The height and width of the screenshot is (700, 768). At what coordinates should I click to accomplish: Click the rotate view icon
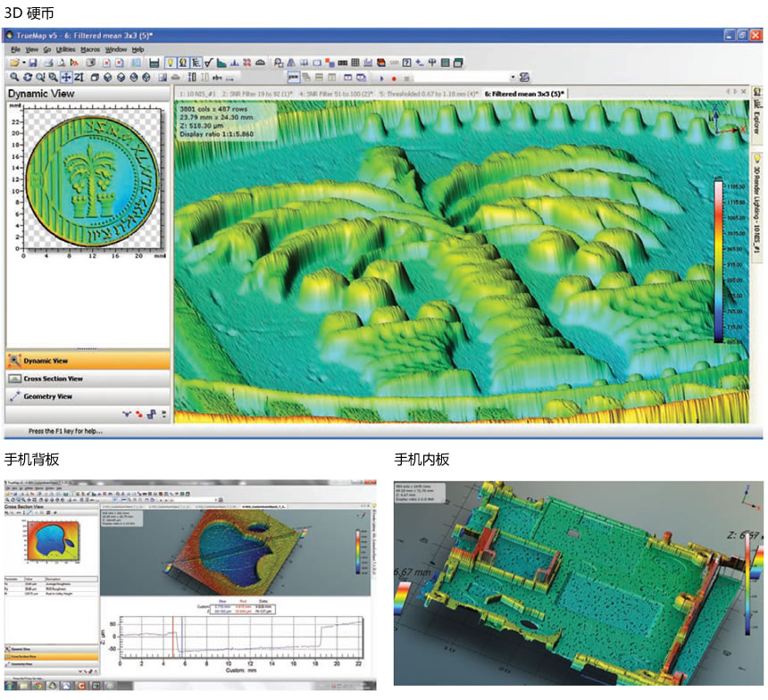27,78
